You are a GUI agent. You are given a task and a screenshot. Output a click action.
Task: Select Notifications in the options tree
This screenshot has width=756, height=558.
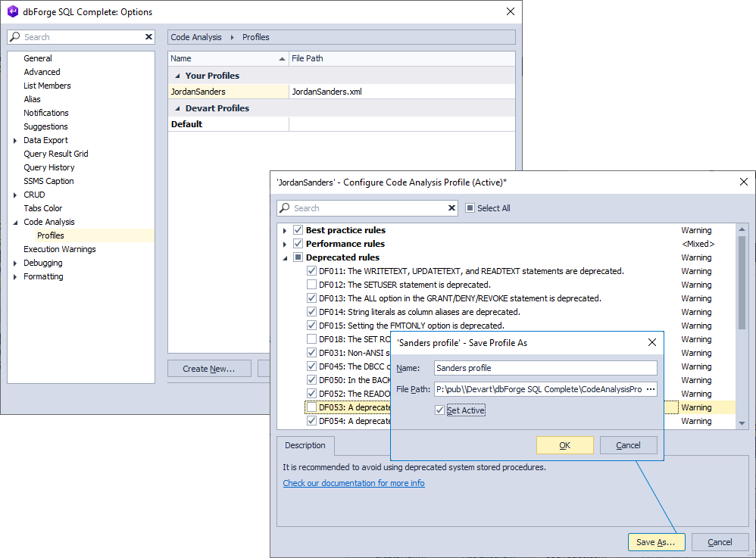tap(46, 113)
